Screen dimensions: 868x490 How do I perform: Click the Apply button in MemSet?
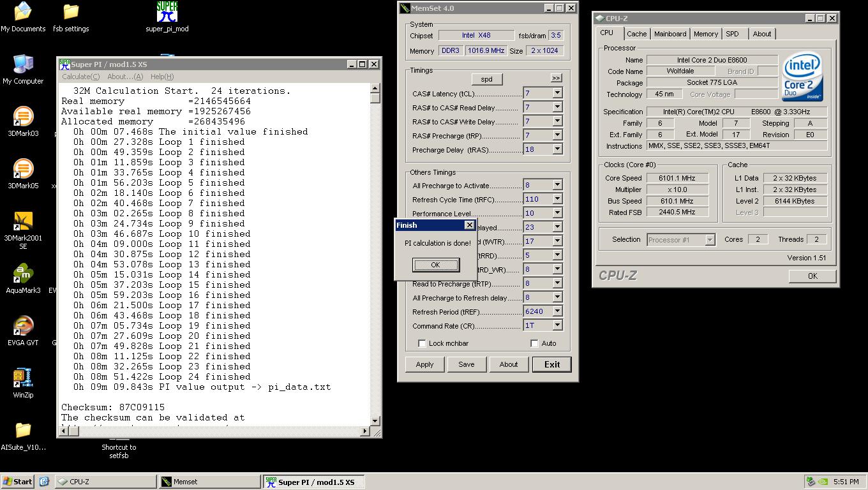[x=424, y=364]
